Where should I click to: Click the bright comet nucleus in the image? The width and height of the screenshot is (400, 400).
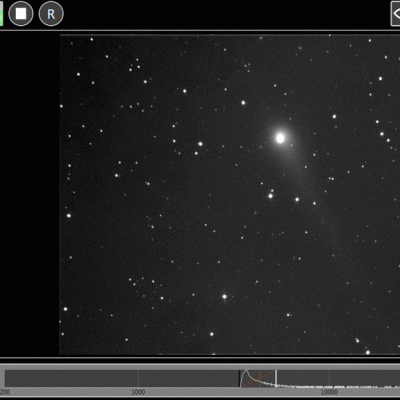pyautogui.click(x=280, y=138)
